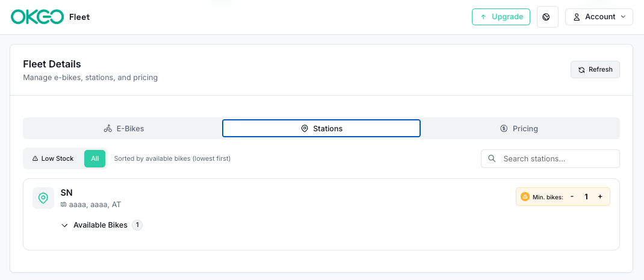The width and height of the screenshot is (644, 280).
Task: Focus the Search stations field
Action: click(x=550, y=159)
